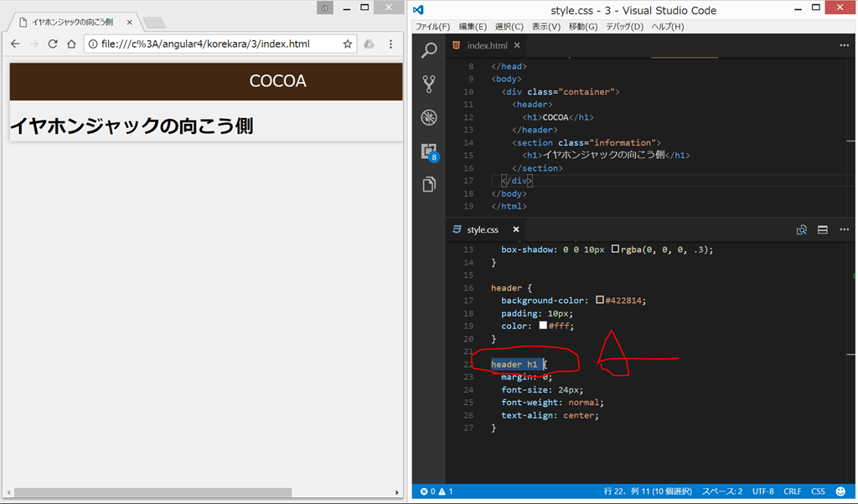Change CRLF line ending in status bar

coord(793,491)
